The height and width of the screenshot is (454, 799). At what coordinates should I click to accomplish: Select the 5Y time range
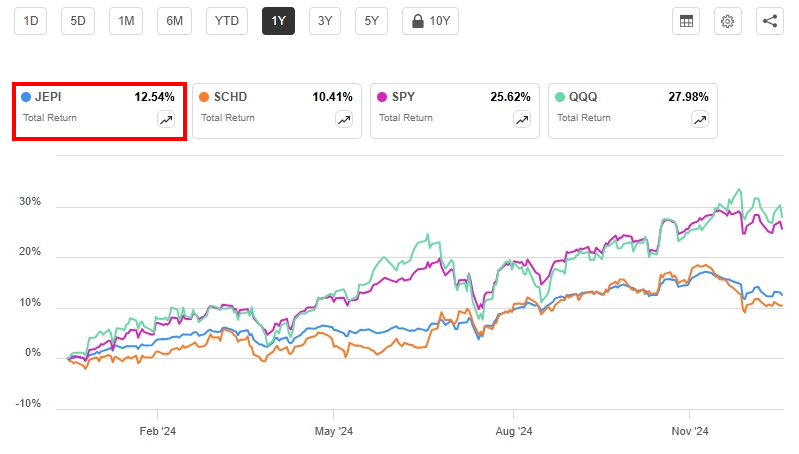pyautogui.click(x=371, y=21)
